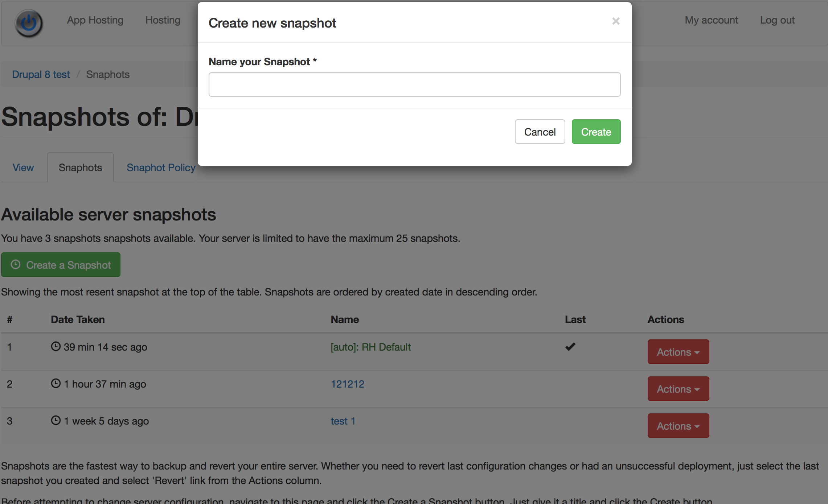Viewport: 828px width, 504px height.
Task: Click the checkmark in the Last column
Action: pyautogui.click(x=570, y=347)
